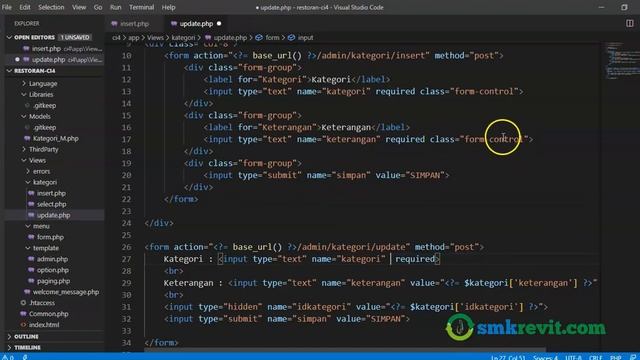Select insert.php in Open Editors

(x=54, y=49)
